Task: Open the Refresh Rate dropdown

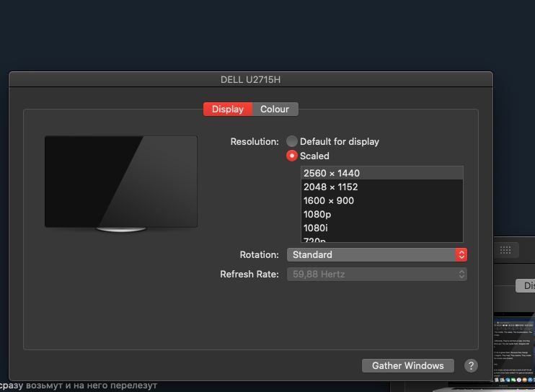Action: [377, 274]
